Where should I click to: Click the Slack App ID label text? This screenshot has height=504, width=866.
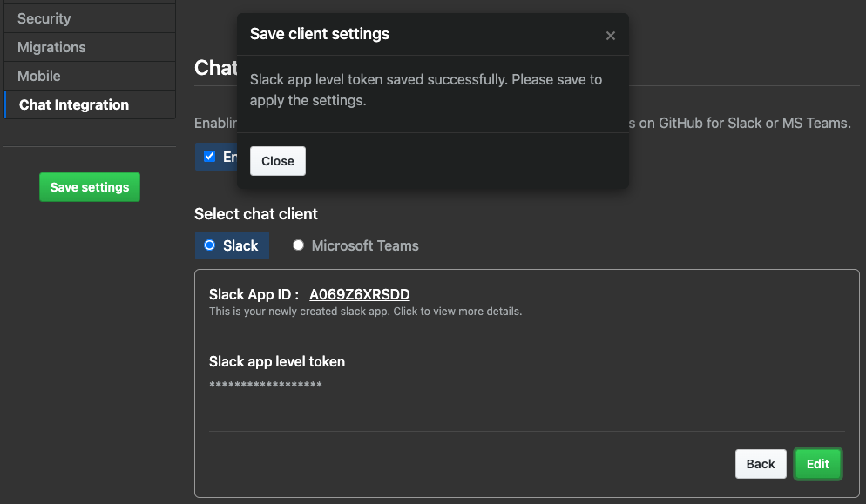(x=254, y=294)
